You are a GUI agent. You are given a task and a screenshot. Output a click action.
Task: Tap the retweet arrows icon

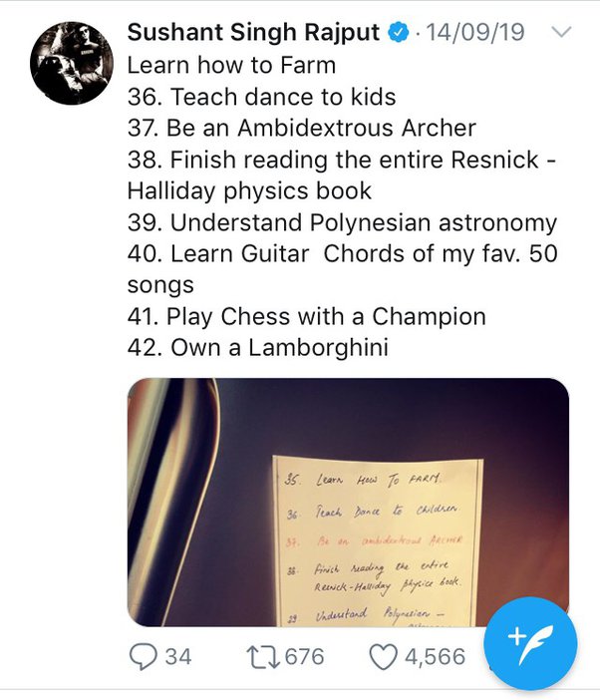(263, 657)
